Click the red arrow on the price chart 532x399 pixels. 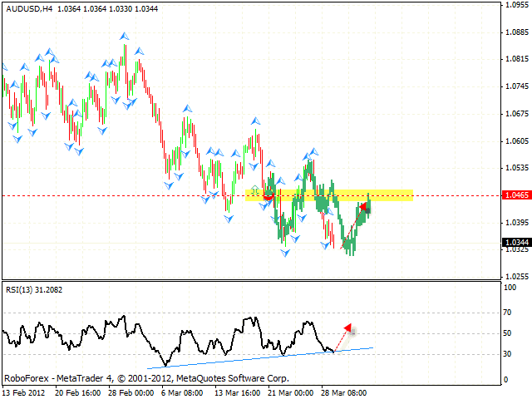(x=363, y=206)
